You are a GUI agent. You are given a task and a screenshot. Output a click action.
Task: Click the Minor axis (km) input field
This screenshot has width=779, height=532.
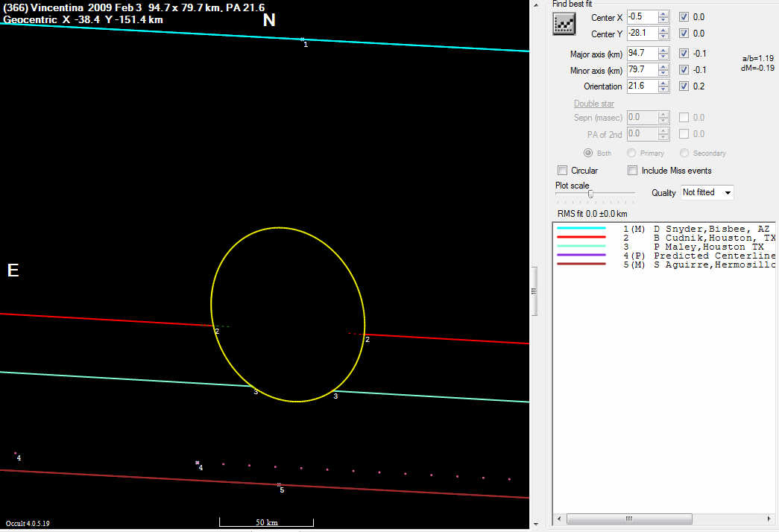click(643, 69)
